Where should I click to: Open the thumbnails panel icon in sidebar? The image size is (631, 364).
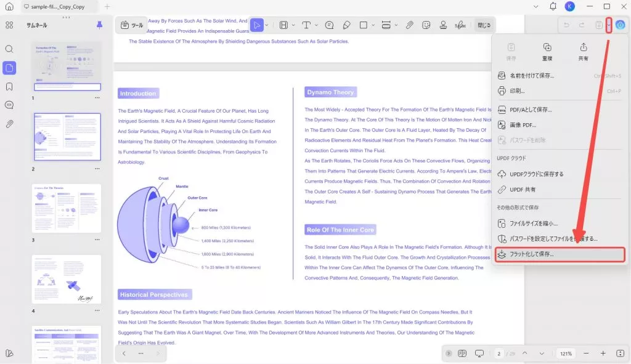[9, 68]
